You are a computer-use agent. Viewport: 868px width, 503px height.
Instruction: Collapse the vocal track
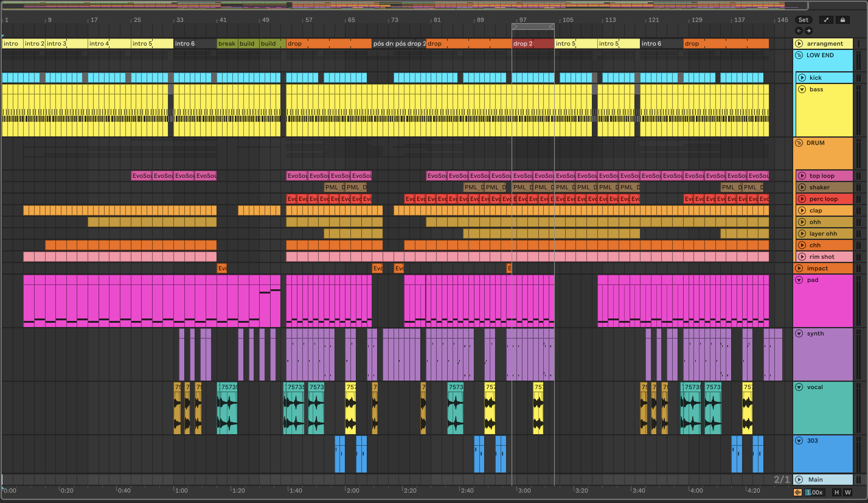[799, 387]
